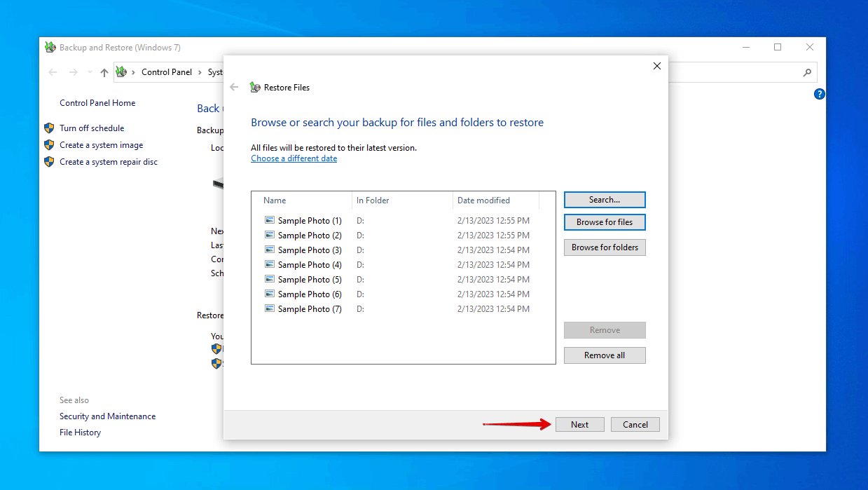Go to Control Panel Home
The image size is (868, 490).
[97, 103]
